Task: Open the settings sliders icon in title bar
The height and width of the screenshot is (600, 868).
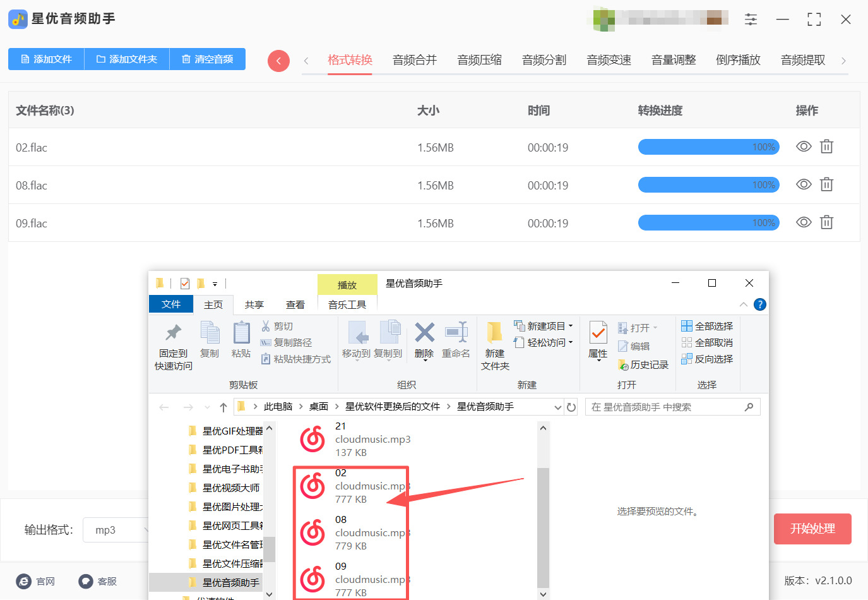Action: [751, 20]
